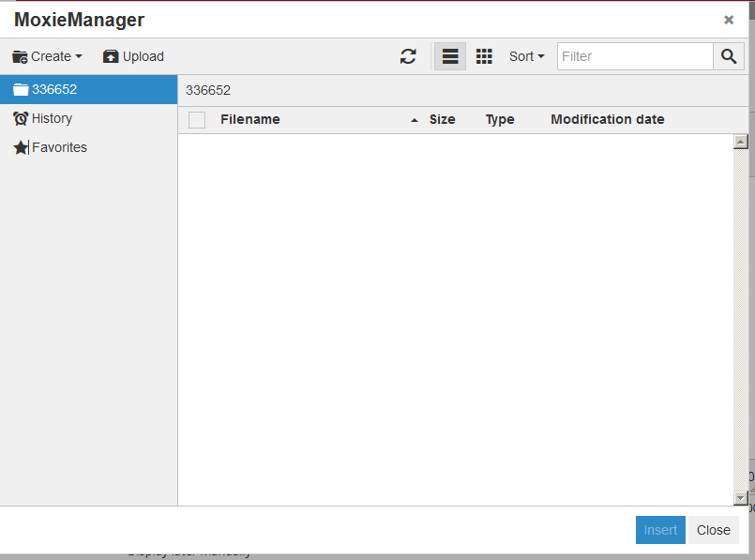Click the magnifier search button
Viewport: 755px width, 560px height.
[729, 56]
